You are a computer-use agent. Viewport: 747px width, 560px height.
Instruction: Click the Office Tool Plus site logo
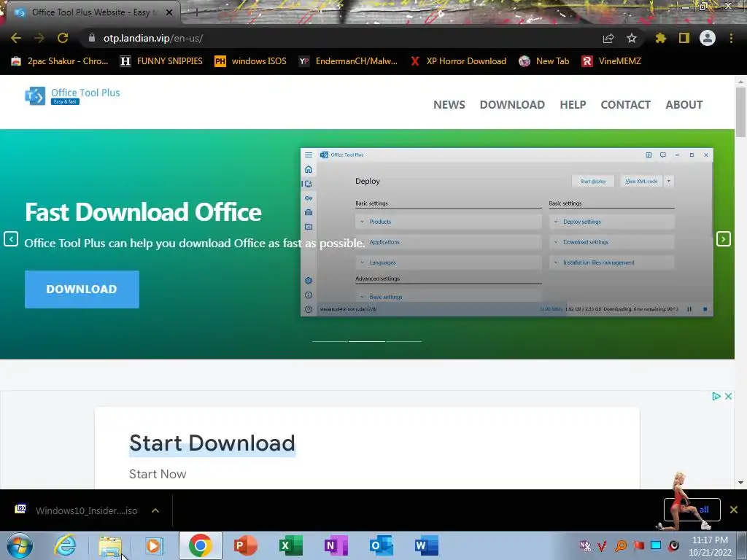[72, 96]
